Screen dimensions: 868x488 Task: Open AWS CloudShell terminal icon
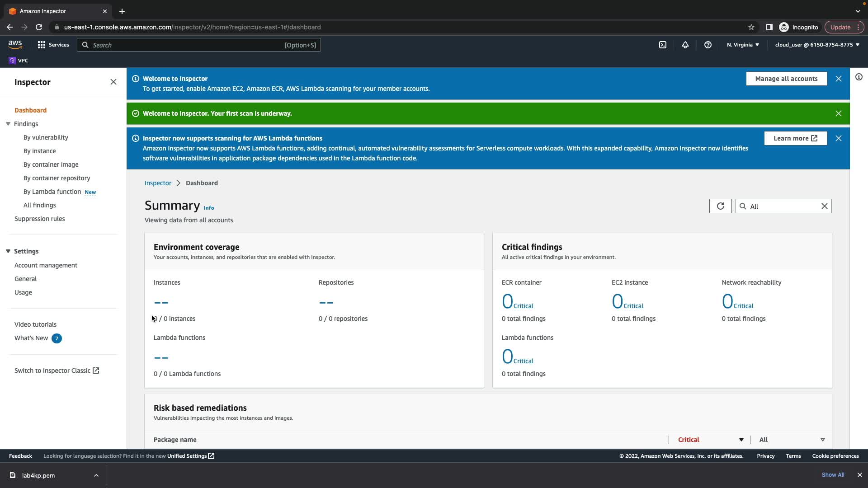pyautogui.click(x=663, y=45)
